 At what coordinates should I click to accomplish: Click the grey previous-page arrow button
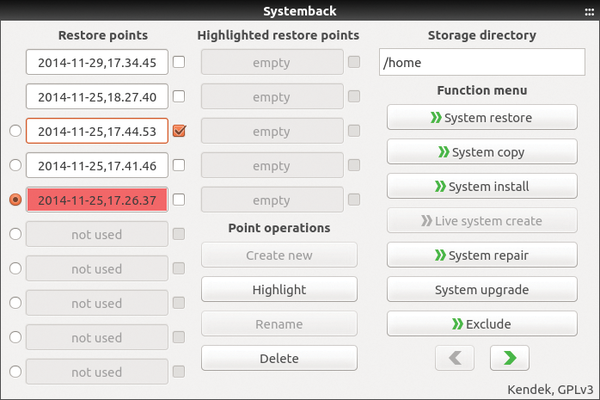click(455, 358)
